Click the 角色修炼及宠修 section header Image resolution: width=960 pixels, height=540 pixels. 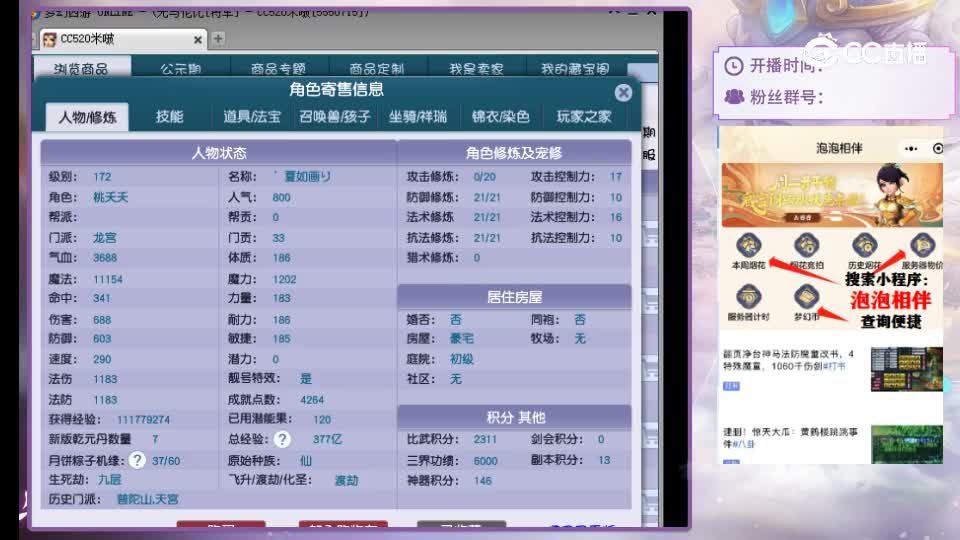coord(514,152)
